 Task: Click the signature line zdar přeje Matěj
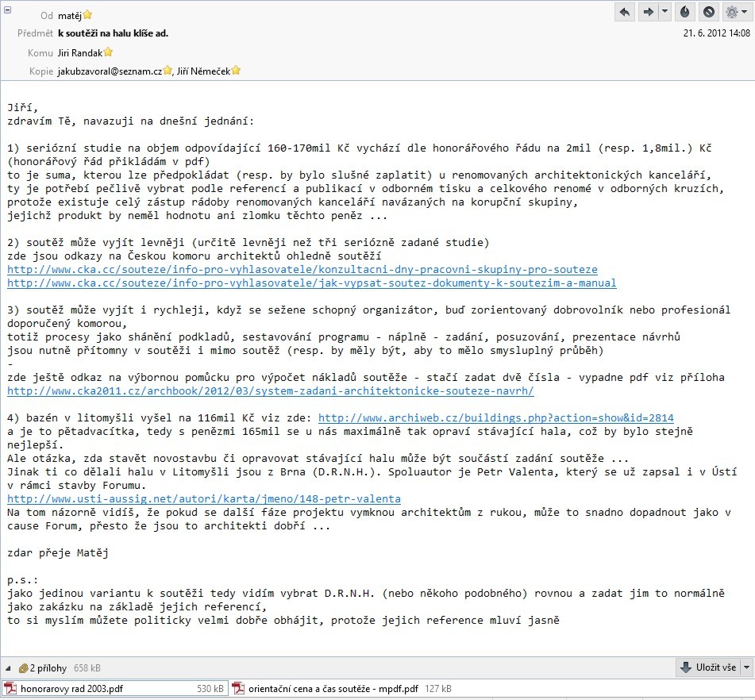tap(58, 552)
